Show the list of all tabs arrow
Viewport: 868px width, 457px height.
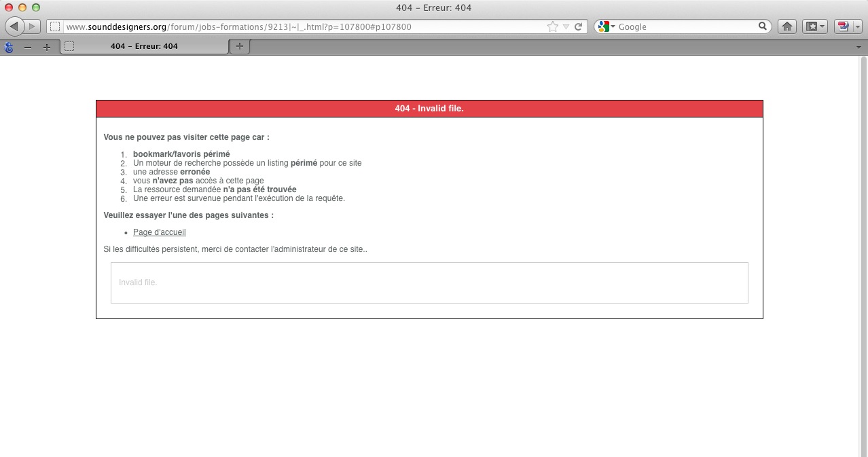coord(858,47)
